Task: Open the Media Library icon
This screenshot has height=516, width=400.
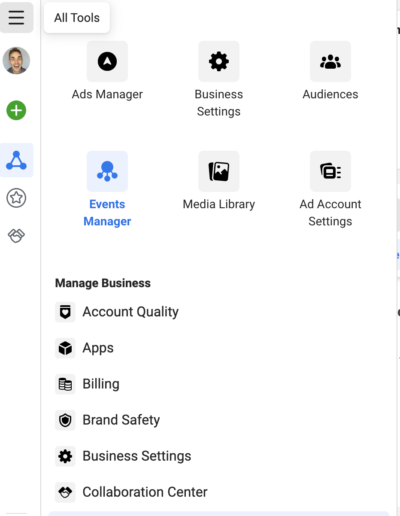Action: point(219,171)
